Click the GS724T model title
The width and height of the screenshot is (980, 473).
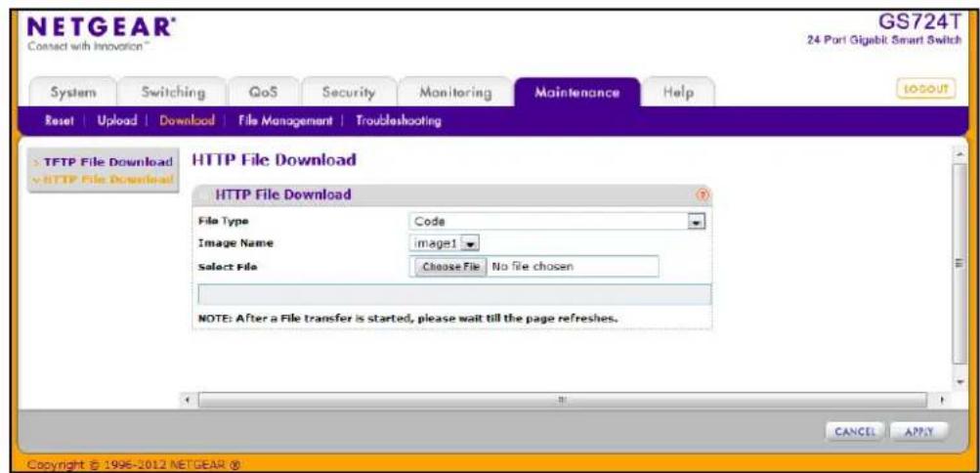pyautogui.click(x=918, y=21)
